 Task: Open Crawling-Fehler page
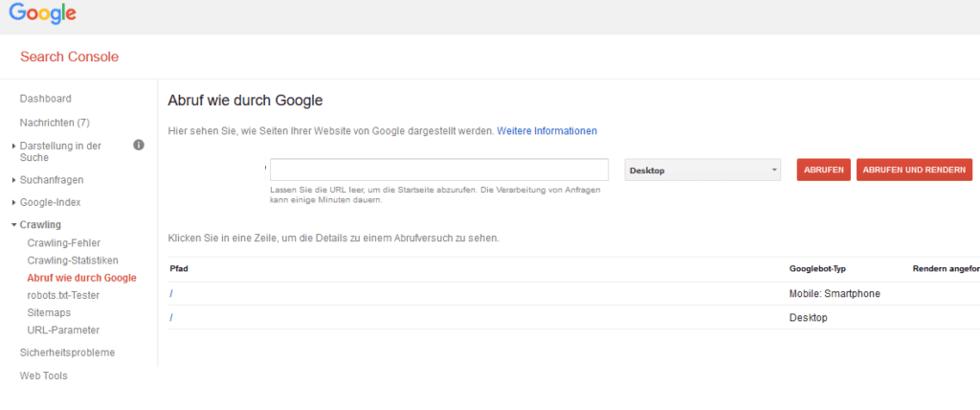coord(64,243)
